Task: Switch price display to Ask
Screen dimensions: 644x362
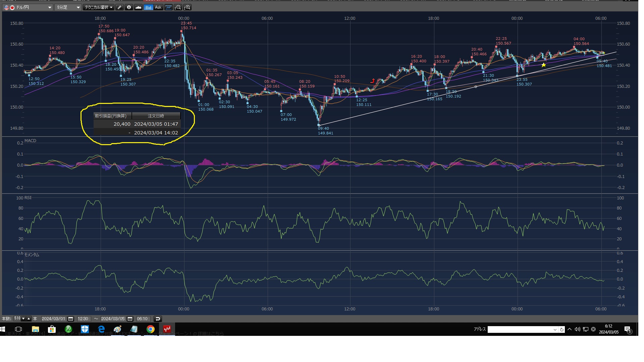Action: (158, 7)
